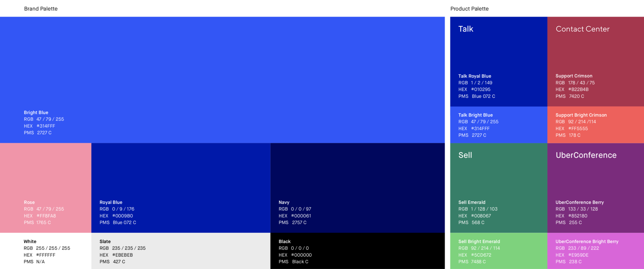The width and height of the screenshot is (644, 269).
Task: Click hex value '#000000' under Black
Action: point(302,255)
